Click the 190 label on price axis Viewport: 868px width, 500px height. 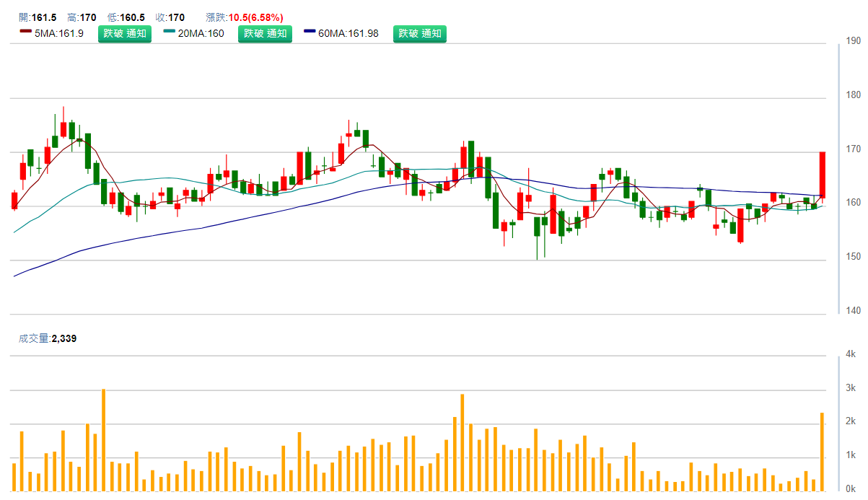pos(854,41)
